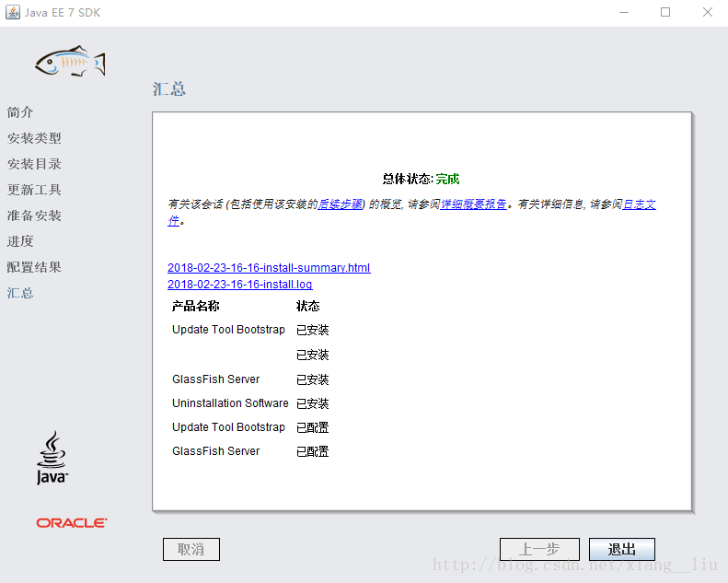This screenshot has width=728, height=583.
Task: Select the 进度 step in sidebar
Action: pyautogui.click(x=20, y=241)
